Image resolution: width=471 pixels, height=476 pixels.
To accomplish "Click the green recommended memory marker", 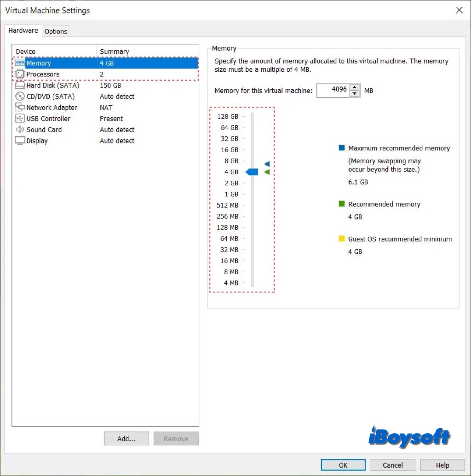I will point(267,172).
